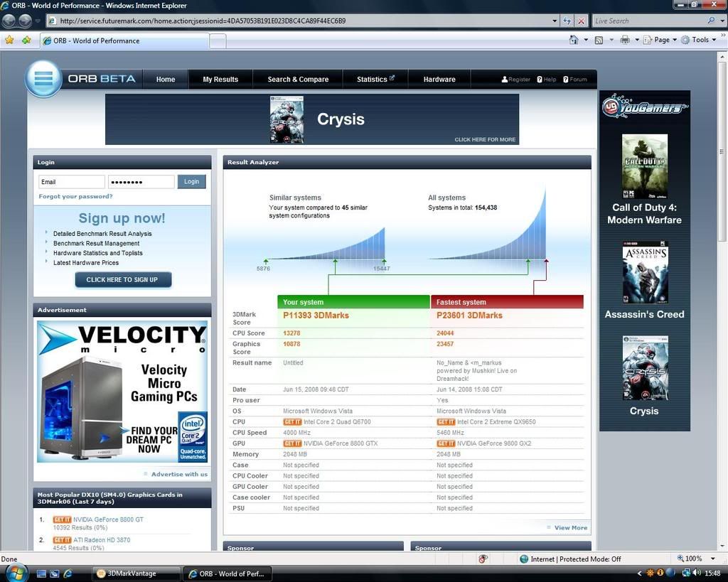Viewport: 728px width, 582px height.
Task: Open the Statistics nav tab
Action: click(375, 80)
